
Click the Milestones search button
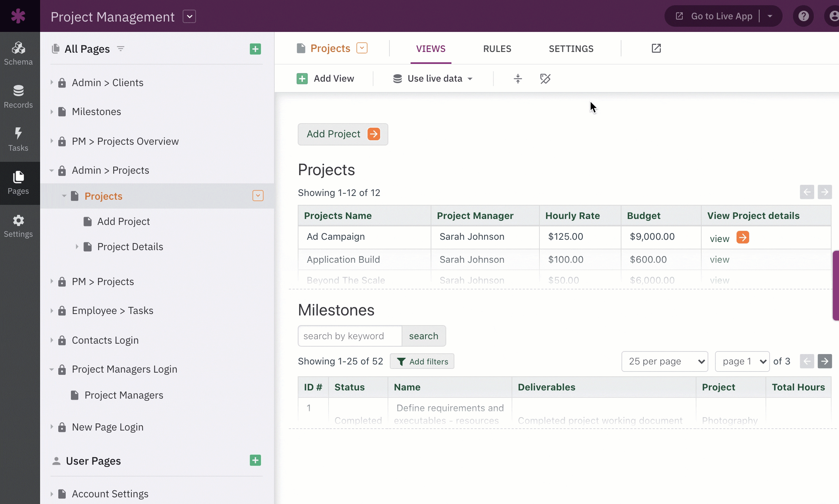click(x=424, y=336)
